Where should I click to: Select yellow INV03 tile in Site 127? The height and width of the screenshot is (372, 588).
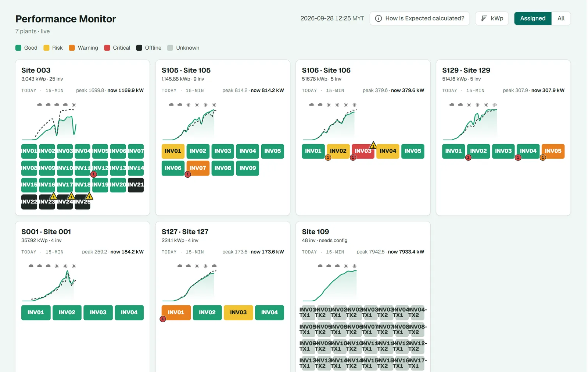238,312
